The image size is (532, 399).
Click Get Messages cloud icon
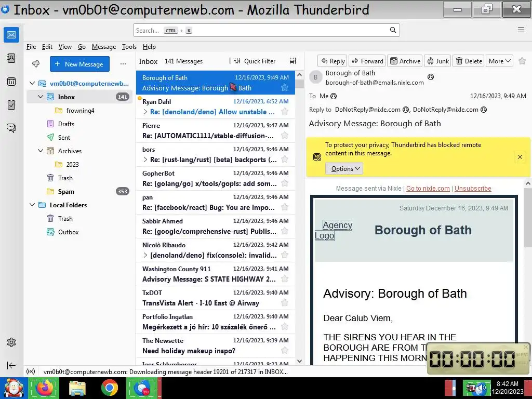pyautogui.click(x=36, y=64)
